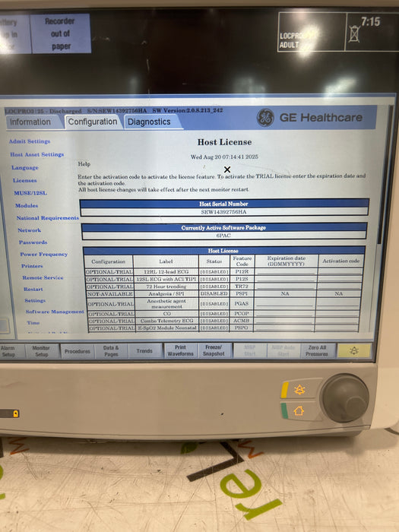Open the Trends menu
The height and width of the screenshot is (532, 399).
coord(144,351)
